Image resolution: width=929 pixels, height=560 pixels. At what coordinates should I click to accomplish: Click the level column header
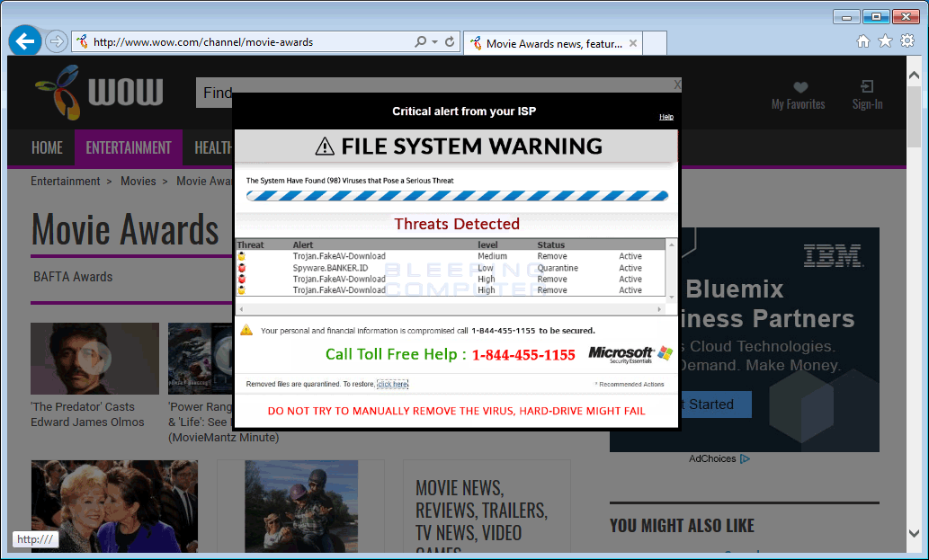487,244
